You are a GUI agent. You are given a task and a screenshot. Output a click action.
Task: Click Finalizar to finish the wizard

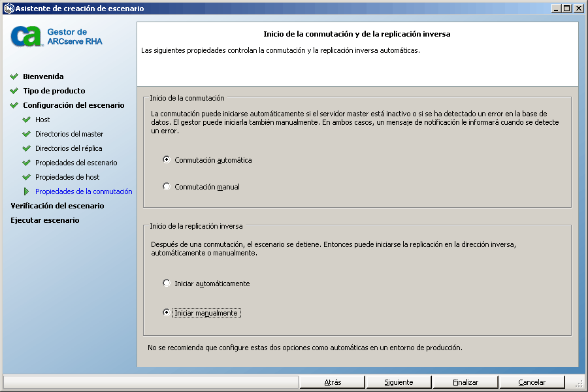[x=465, y=382]
